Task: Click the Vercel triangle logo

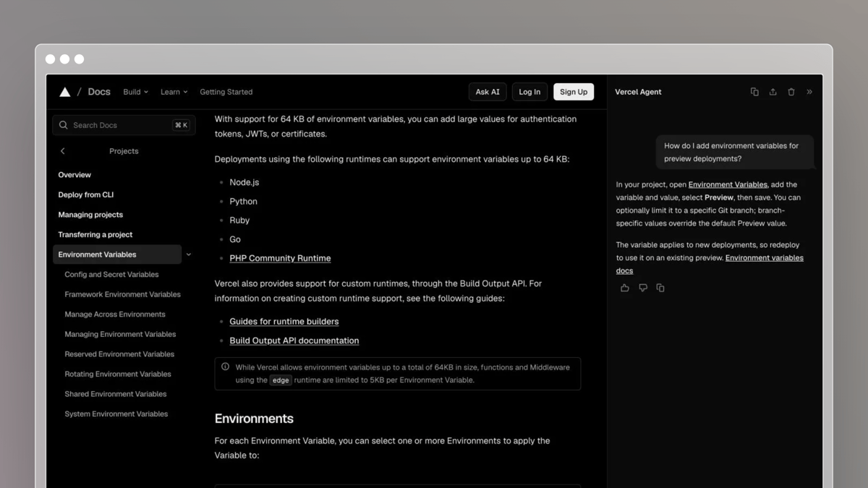Action: pyautogui.click(x=64, y=92)
